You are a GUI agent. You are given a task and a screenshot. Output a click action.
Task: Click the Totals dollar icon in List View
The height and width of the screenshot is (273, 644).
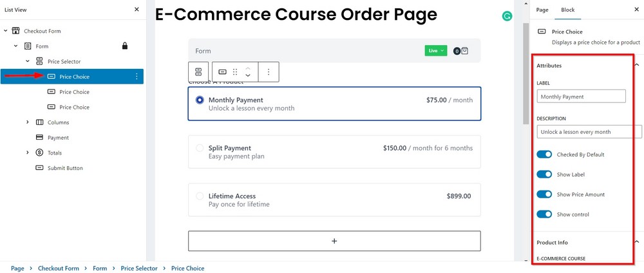[39, 153]
